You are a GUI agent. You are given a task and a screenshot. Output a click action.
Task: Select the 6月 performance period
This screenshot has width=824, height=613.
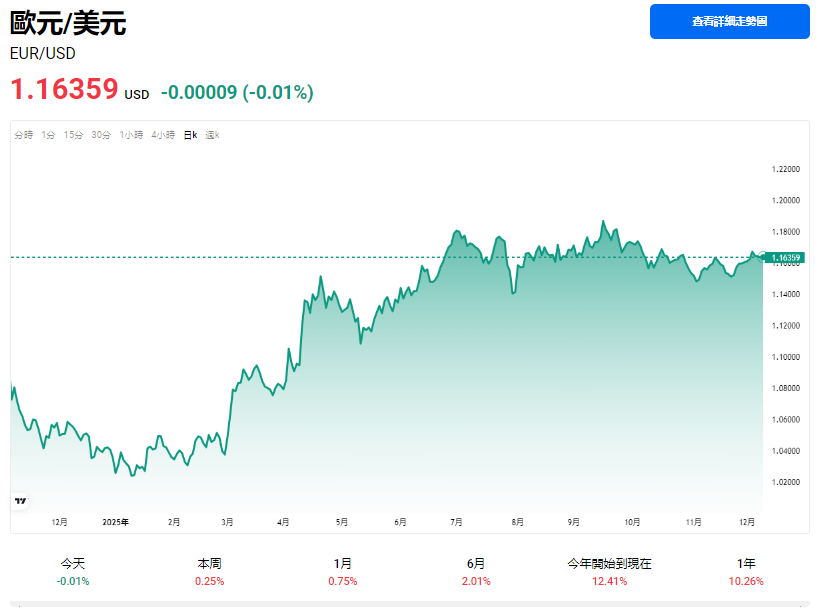coord(476,572)
